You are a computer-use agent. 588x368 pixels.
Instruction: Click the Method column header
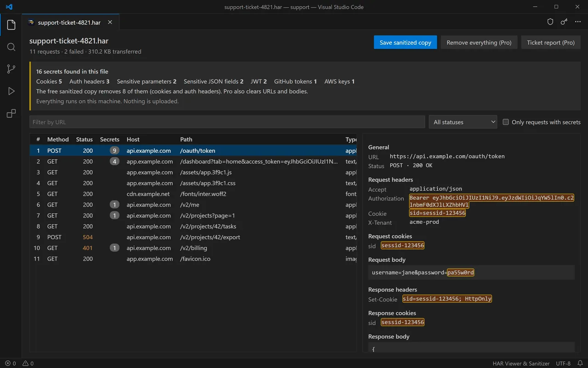(x=58, y=139)
